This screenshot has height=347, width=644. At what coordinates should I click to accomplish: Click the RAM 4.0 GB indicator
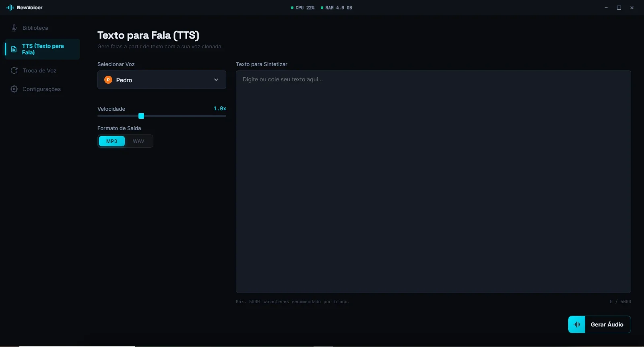336,8
